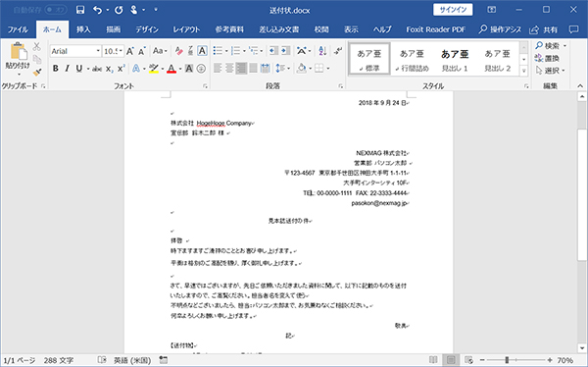This screenshot has height=367, width=588.
Task: Click the 288 文字 word count
Action: 59,360
